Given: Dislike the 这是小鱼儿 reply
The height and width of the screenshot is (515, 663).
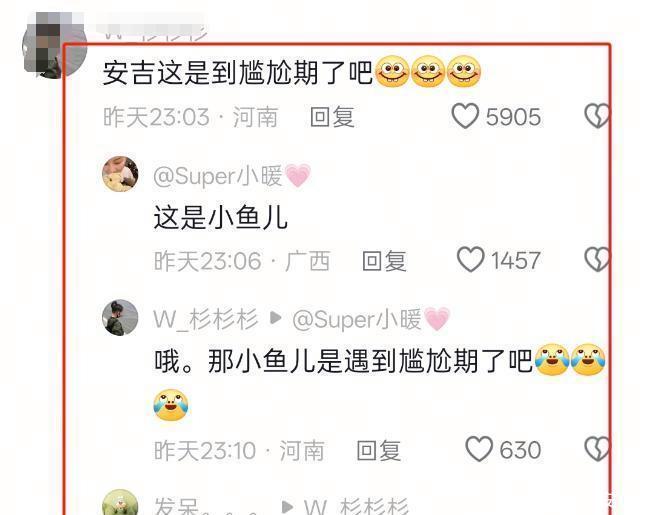Looking at the screenshot, I should [x=597, y=259].
